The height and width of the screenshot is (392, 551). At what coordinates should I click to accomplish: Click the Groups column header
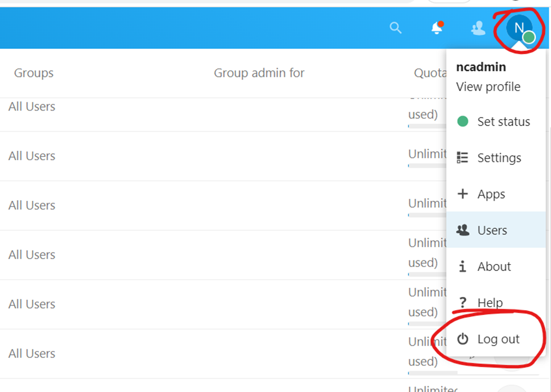click(x=34, y=73)
